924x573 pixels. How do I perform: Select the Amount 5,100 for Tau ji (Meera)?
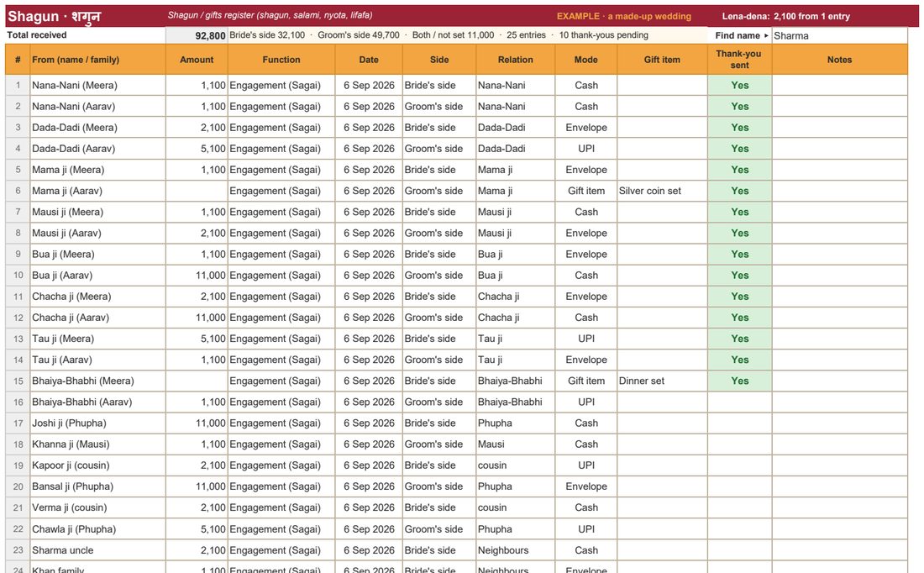(197, 339)
